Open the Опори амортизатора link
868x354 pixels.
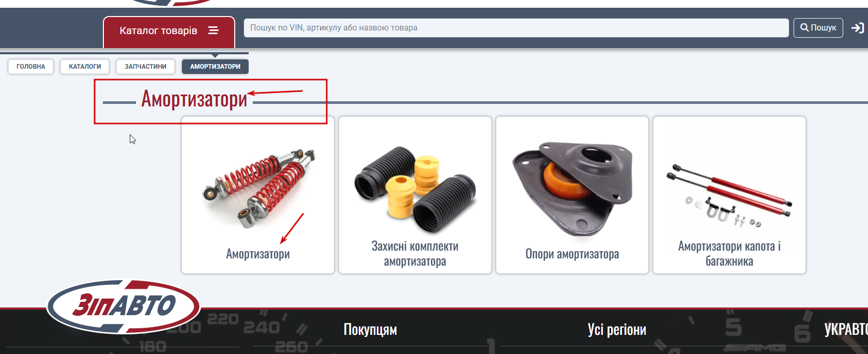point(572,254)
